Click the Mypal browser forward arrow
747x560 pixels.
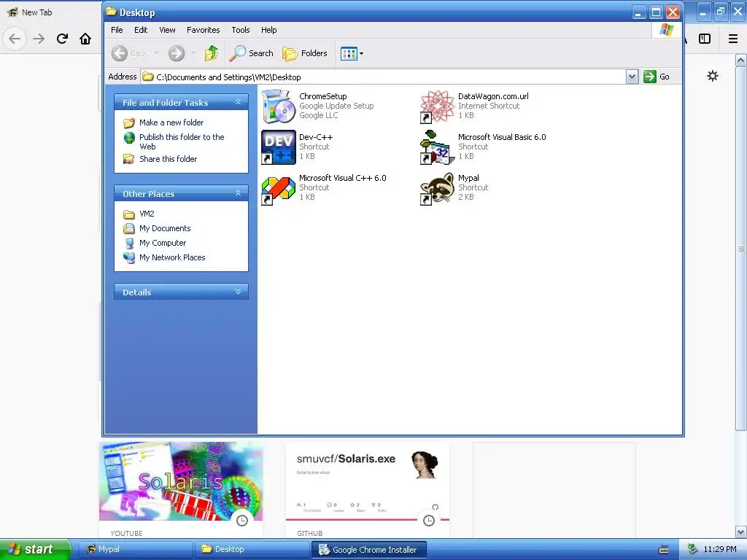pyautogui.click(x=39, y=39)
